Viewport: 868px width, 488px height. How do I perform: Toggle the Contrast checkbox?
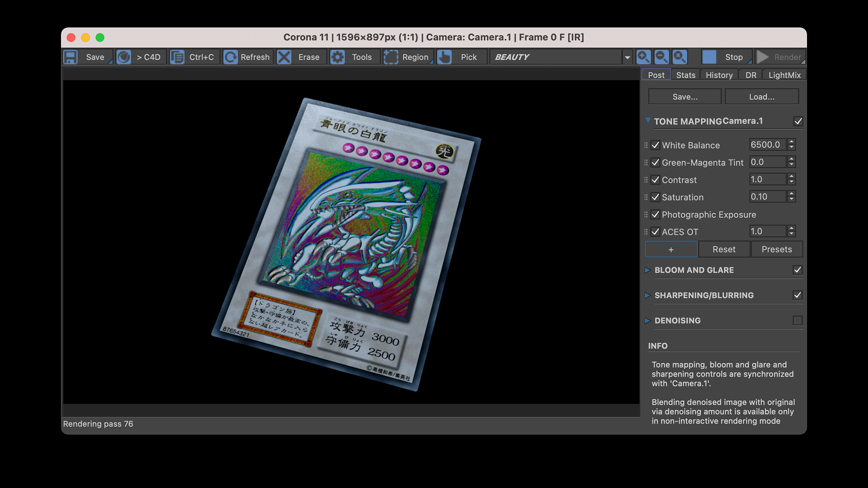[656, 180]
